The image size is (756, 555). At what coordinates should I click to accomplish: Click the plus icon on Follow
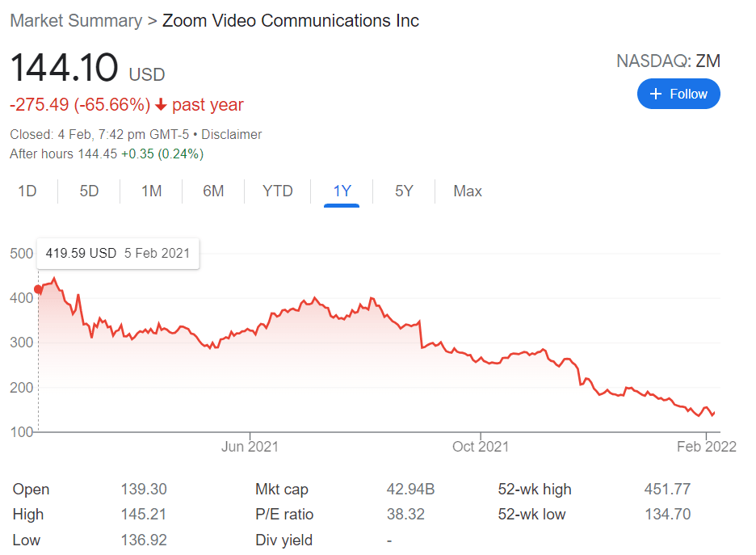(x=656, y=95)
